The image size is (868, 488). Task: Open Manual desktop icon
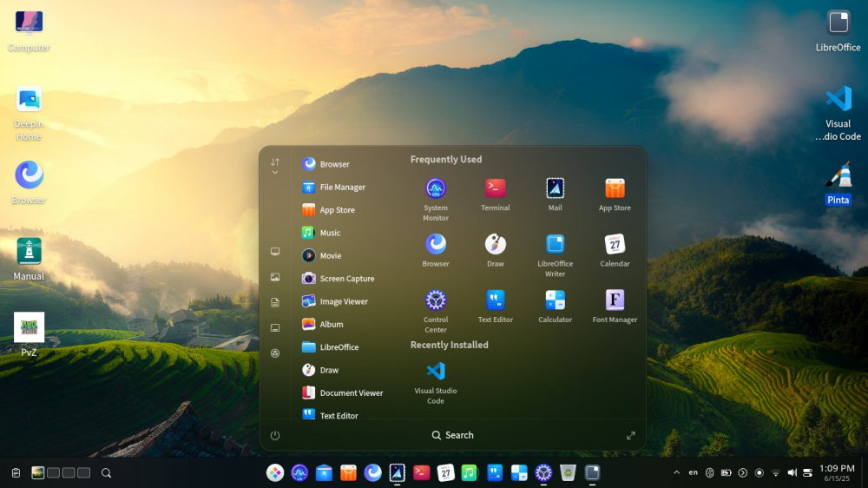coord(29,259)
